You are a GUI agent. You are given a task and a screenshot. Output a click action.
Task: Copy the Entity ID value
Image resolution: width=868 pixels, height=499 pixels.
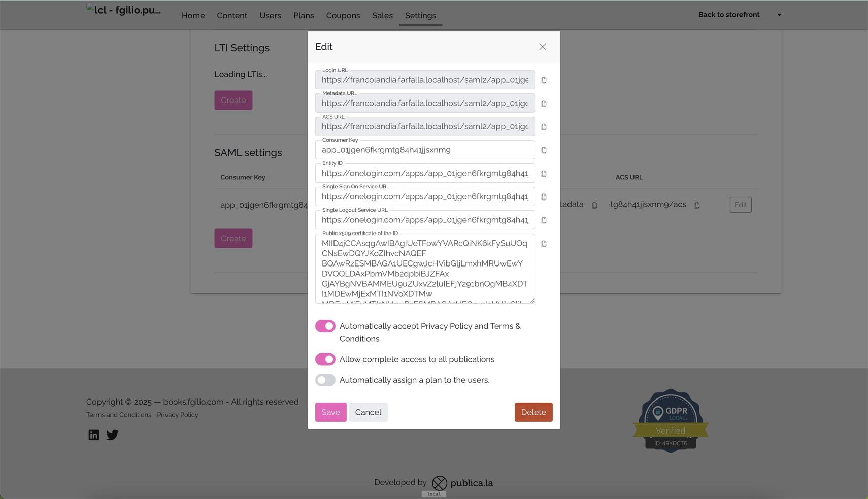pyautogui.click(x=544, y=174)
